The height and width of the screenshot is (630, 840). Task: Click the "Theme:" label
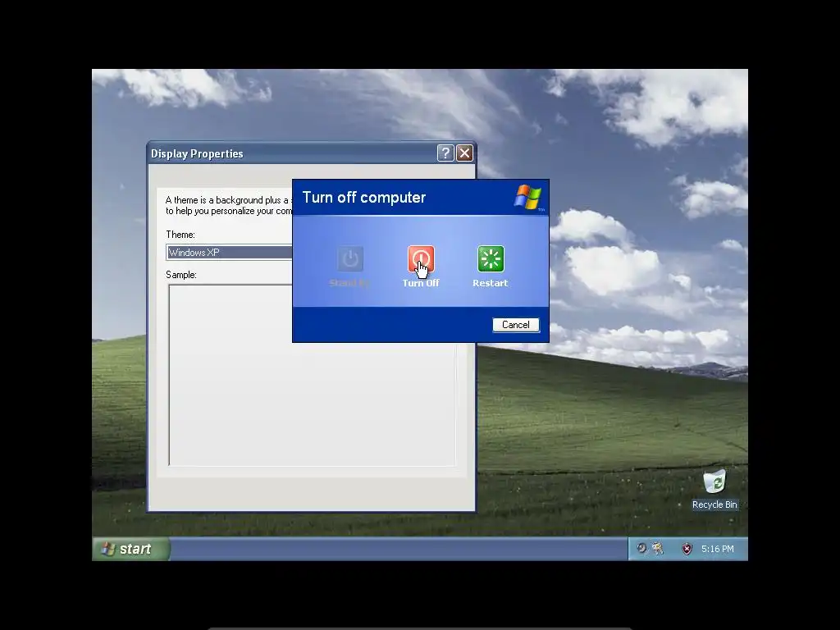(180, 235)
